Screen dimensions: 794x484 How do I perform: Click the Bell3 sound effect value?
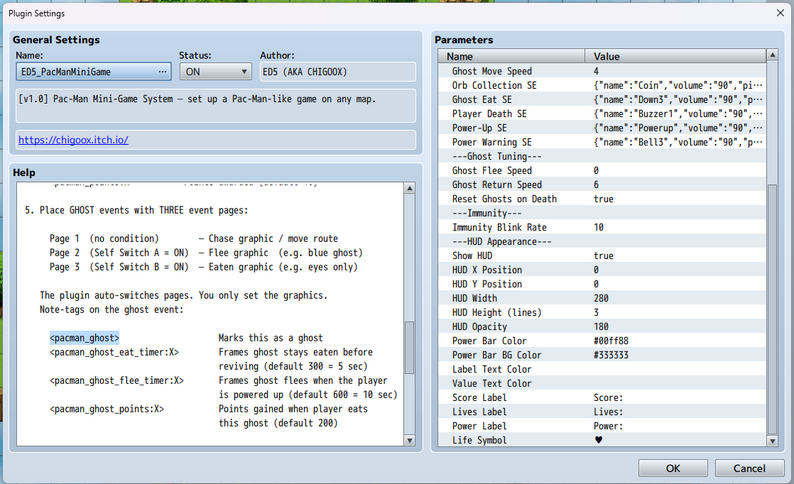pyautogui.click(x=678, y=142)
